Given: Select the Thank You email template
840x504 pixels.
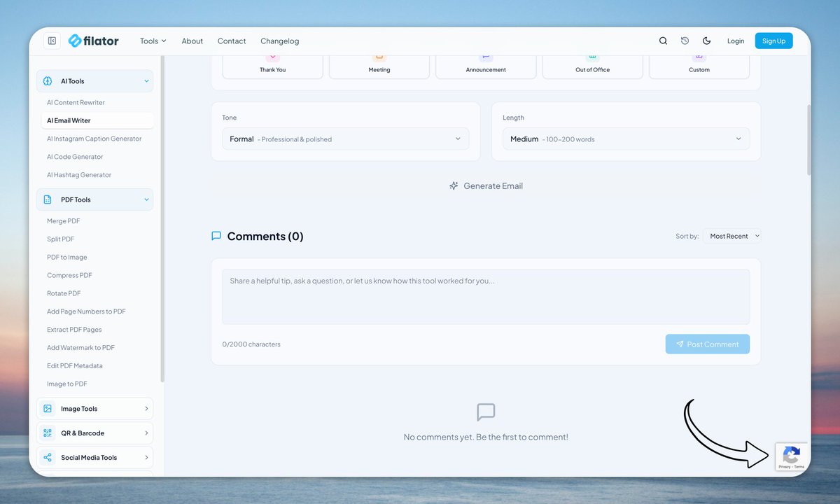Looking at the screenshot, I should 273,66.
